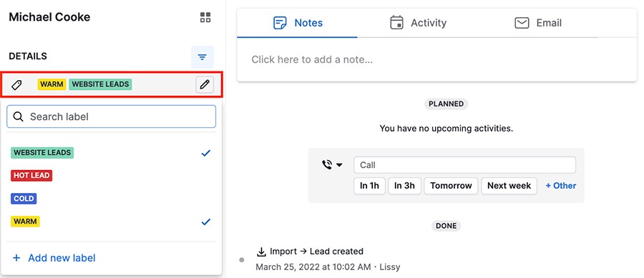Click the note area to add a note

click(x=436, y=60)
